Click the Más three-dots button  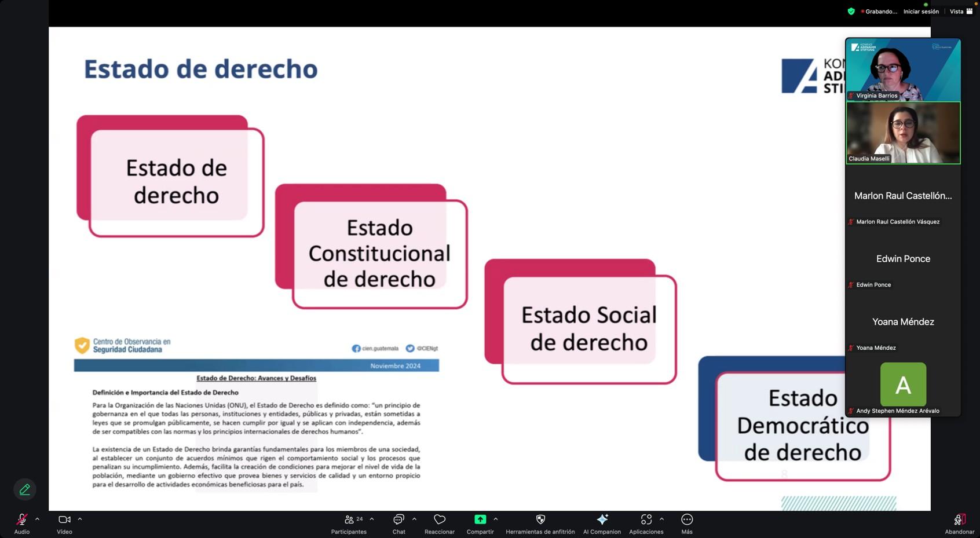(x=687, y=520)
